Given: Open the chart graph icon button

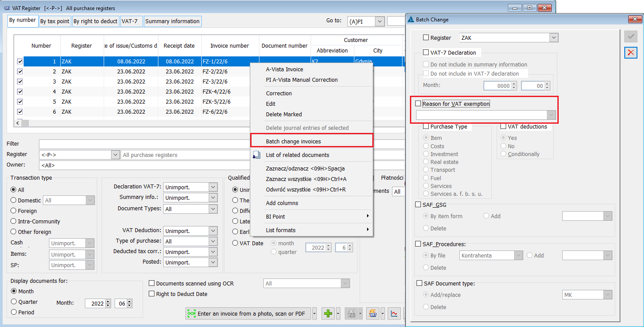Looking at the screenshot, I should pyautogui.click(x=394, y=313).
